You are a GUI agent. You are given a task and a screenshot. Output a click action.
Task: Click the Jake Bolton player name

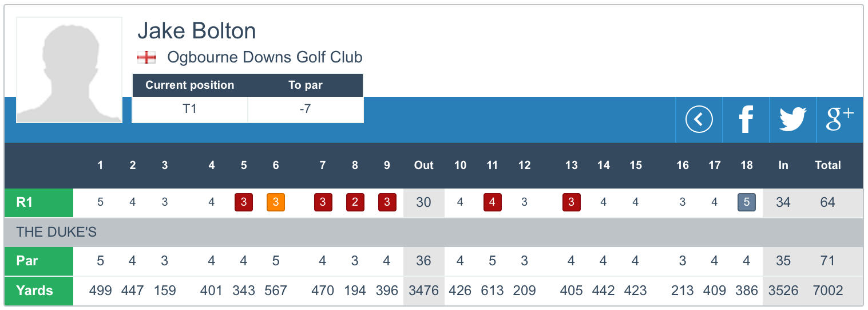pos(197,31)
